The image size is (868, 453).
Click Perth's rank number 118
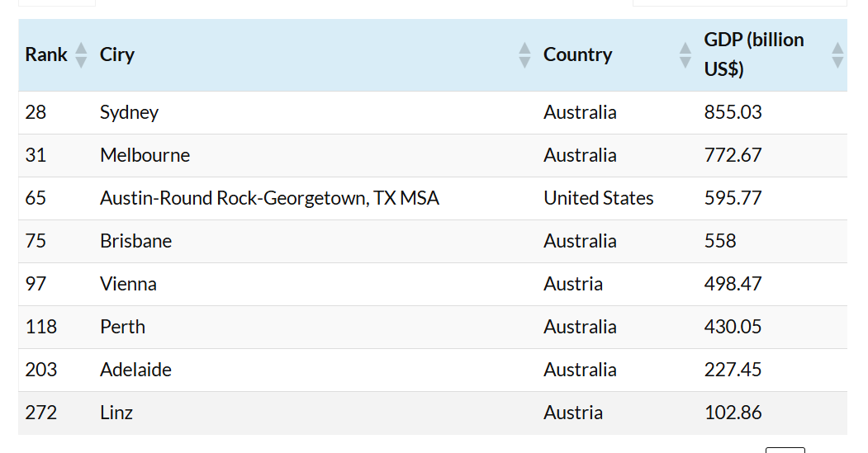coord(41,327)
